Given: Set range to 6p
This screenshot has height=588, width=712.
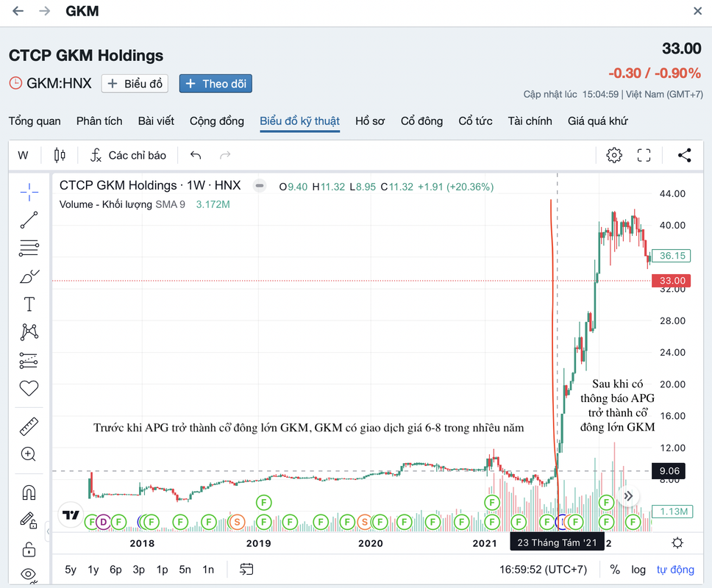Looking at the screenshot, I should [x=115, y=570].
